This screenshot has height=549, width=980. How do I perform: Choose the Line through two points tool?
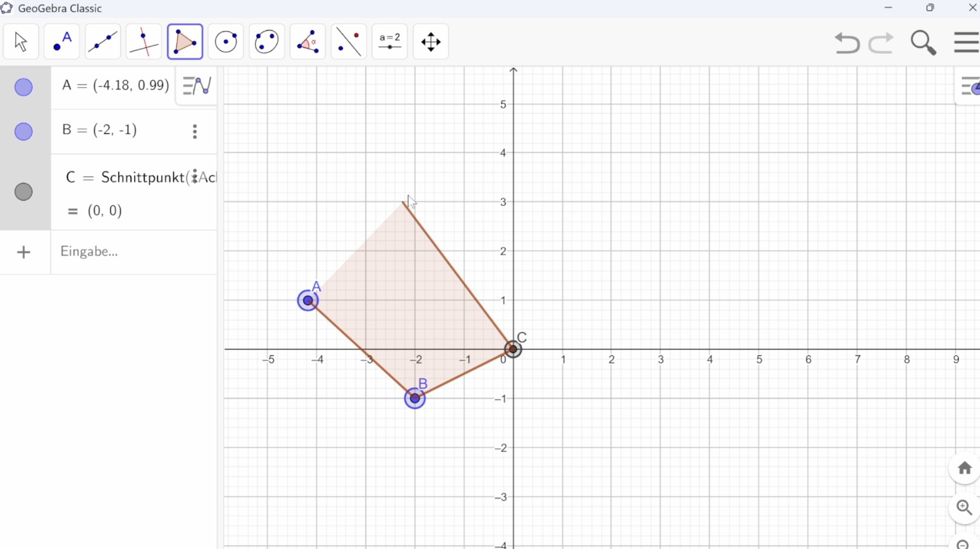[103, 42]
